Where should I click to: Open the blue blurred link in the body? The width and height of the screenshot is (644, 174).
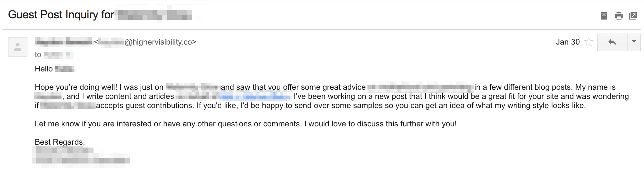(255, 97)
